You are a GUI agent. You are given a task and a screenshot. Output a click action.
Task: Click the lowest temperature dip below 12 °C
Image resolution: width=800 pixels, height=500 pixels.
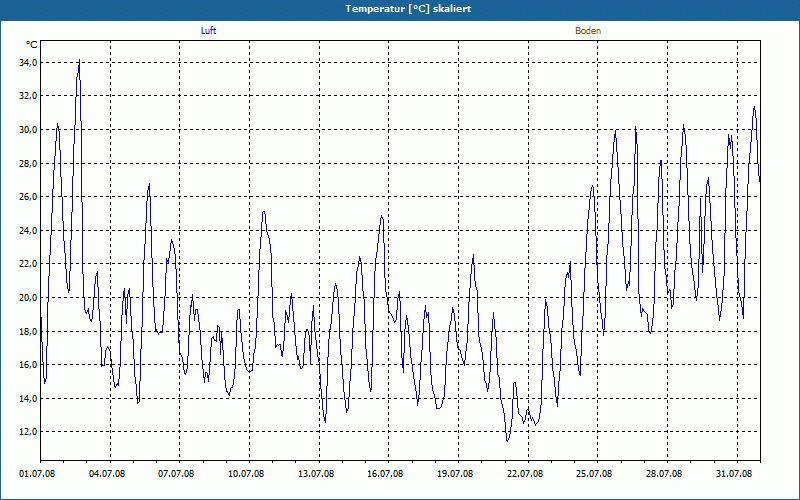coord(507,440)
